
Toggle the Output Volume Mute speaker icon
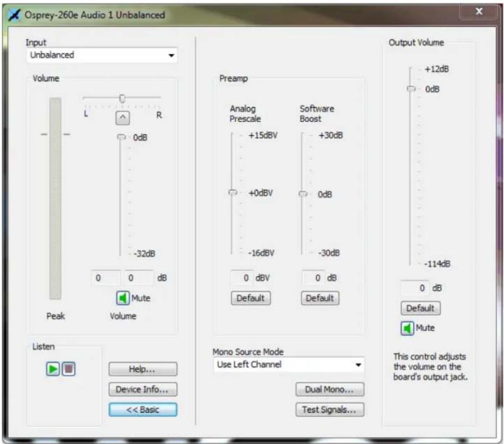pyautogui.click(x=407, y=328)
